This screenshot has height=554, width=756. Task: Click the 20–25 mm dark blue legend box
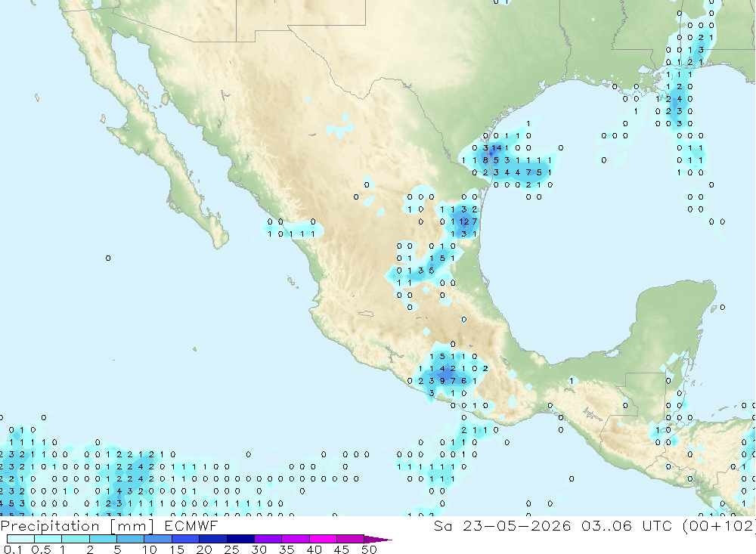212,539
